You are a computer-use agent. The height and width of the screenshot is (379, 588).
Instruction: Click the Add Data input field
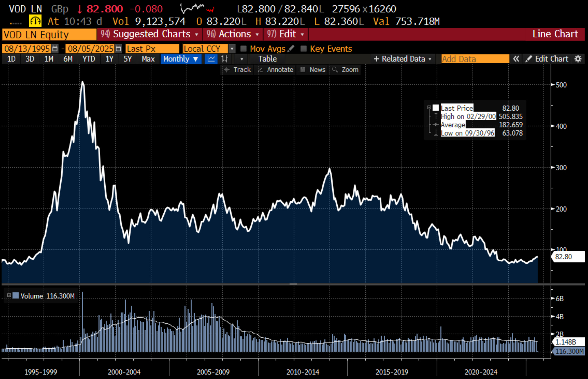[x=475, y=59]
